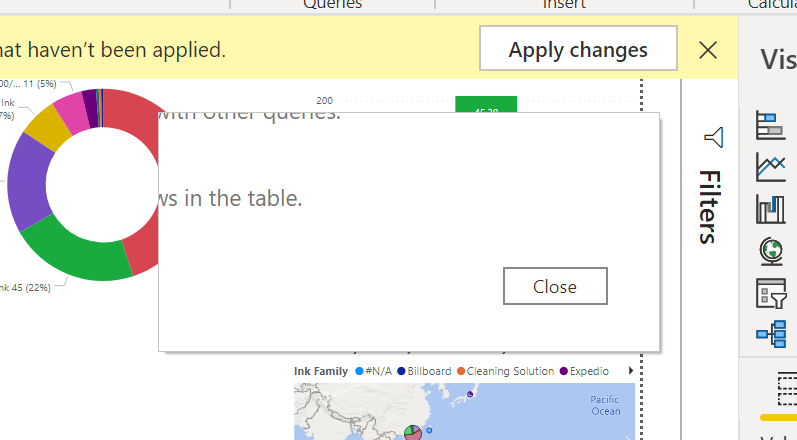Screen dimensions: 797x440
Task: Click the green bar in the bar chart
Action: 486,104
